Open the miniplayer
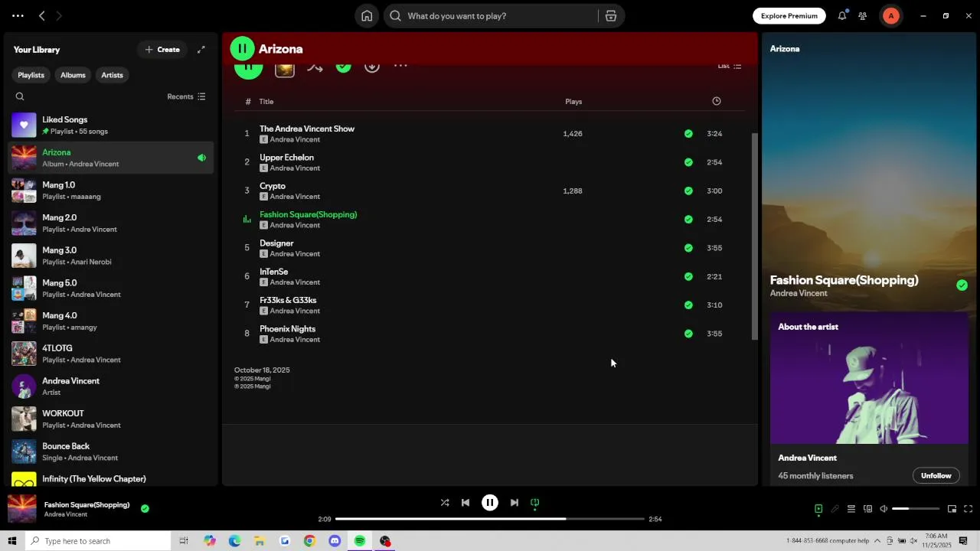Viewport: 980px width, 551px height. tap(952, 509)
